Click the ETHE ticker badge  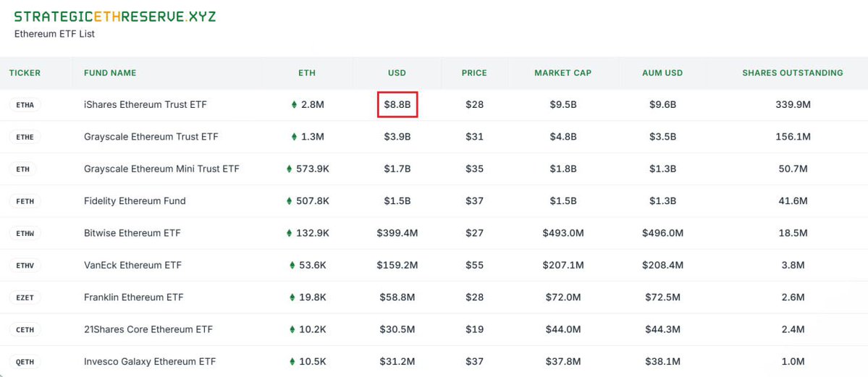click(25, 137)
